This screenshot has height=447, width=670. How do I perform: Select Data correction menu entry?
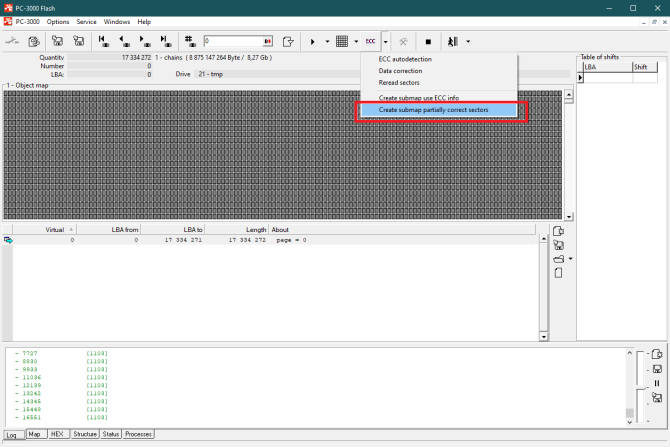[x=439, y=71]
